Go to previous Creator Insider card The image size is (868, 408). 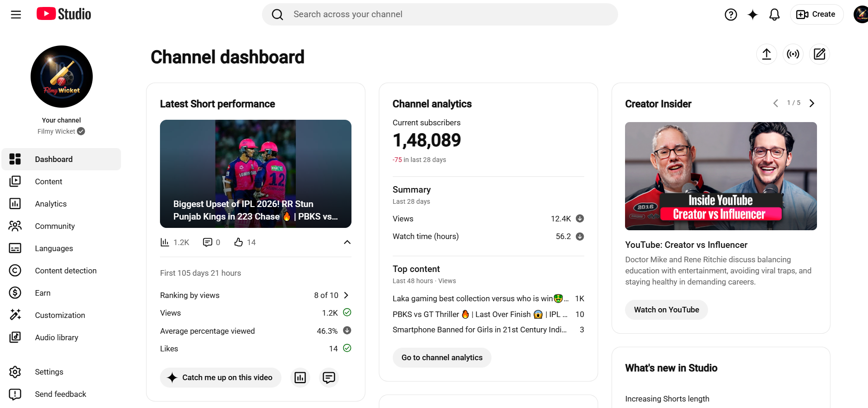pos(776,103)
